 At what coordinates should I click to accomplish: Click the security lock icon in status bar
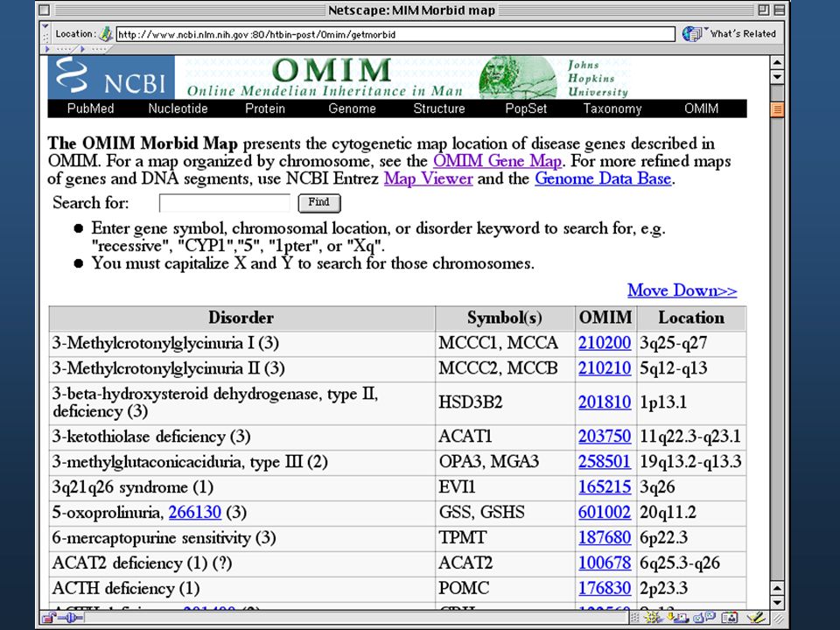pos(49,618)
